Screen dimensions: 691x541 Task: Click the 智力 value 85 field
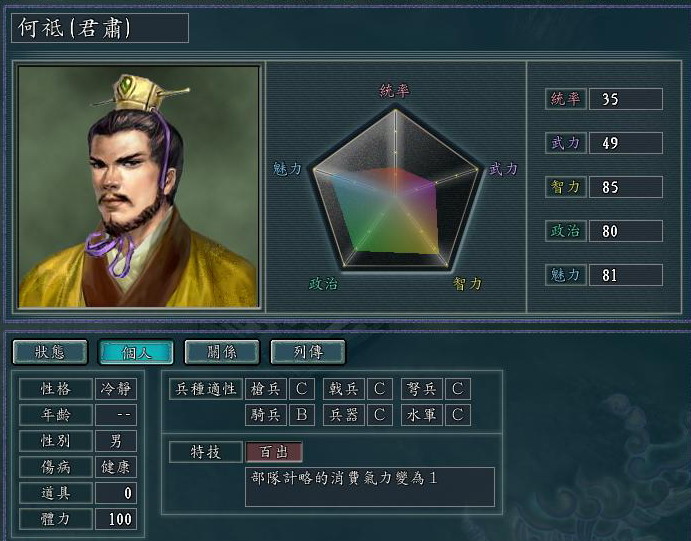tap(626, 187)
